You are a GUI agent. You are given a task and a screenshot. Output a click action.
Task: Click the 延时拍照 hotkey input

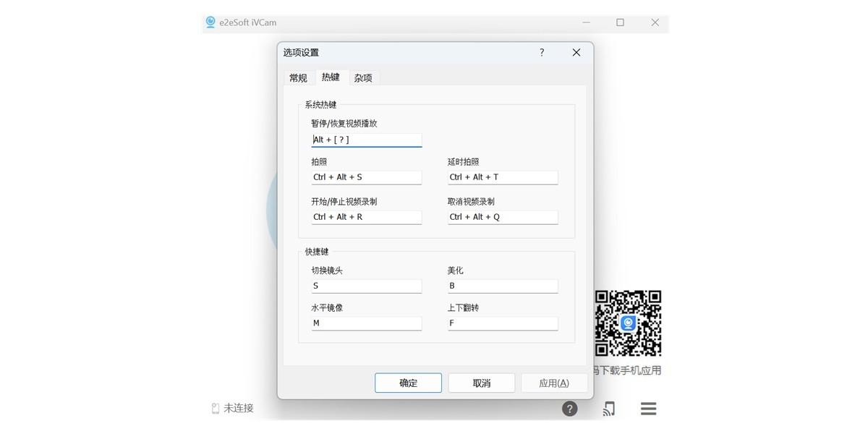(503, 177)
